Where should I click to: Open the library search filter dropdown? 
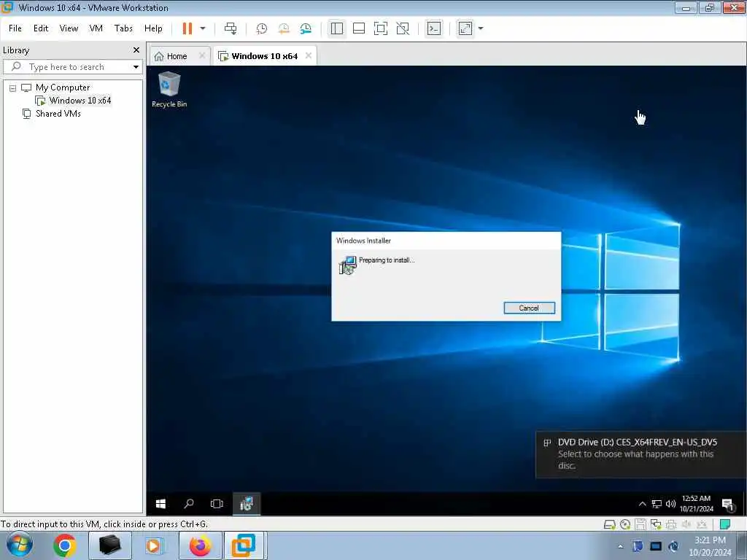(136, 67)
